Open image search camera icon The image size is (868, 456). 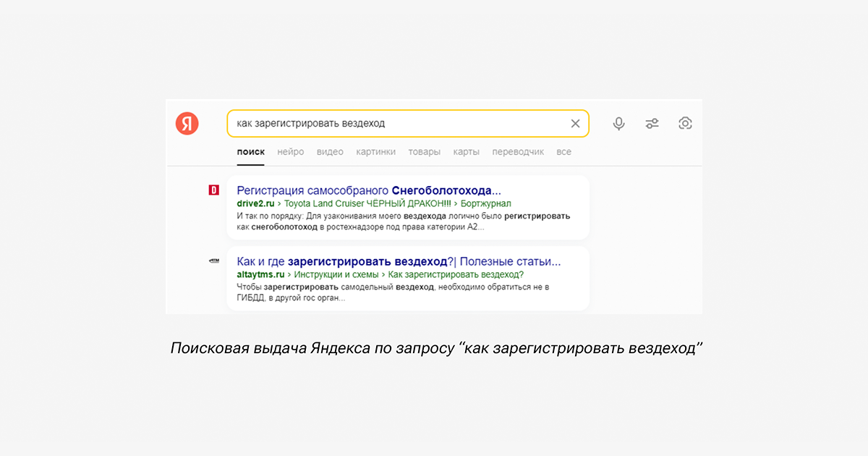coord(685,123)
